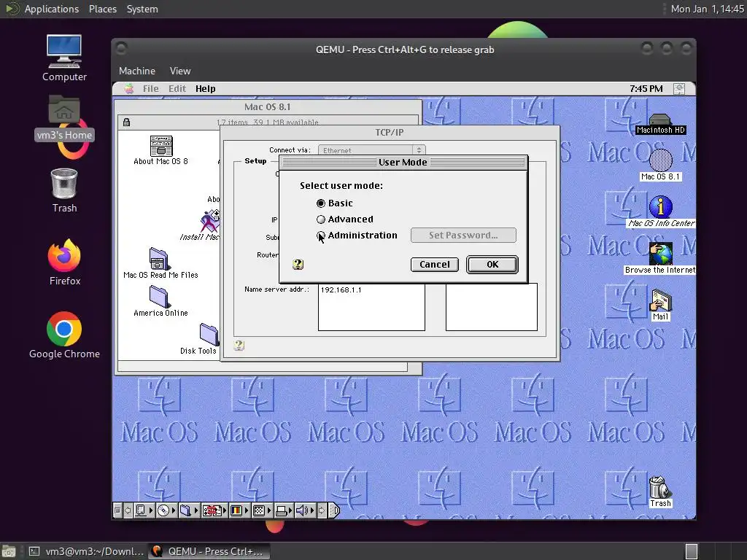This screenshot has width=747, height=560.
Task: Click the show desktop icon in bottom panel
Action: point(9,551)
